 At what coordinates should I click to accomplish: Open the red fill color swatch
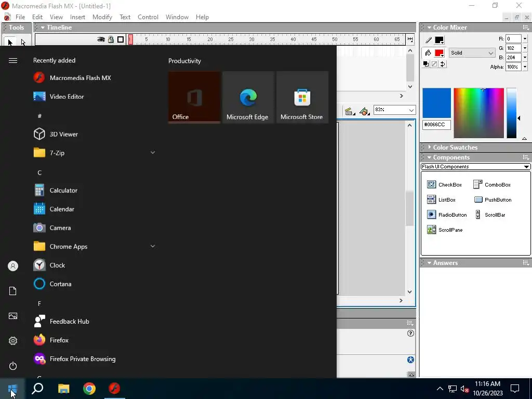tap(439, 53)
